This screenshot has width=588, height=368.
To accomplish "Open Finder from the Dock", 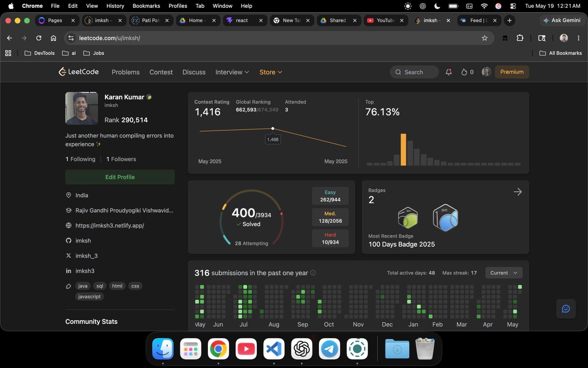I will pos(163,349).
